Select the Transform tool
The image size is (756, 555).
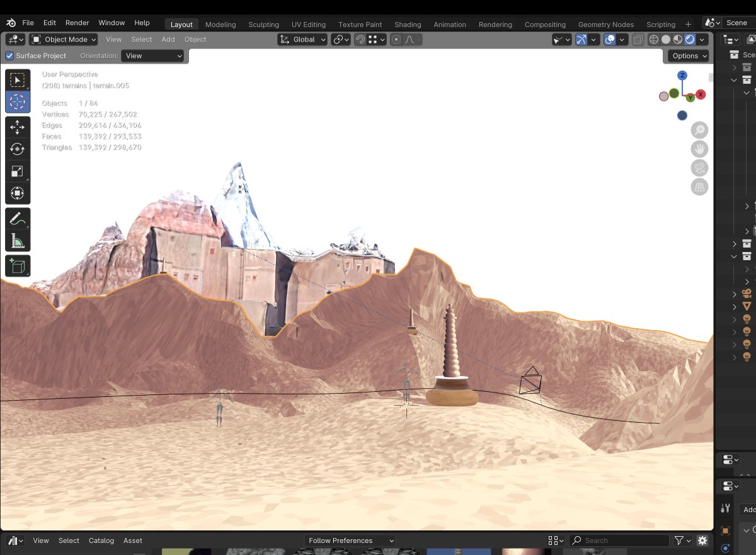coord(18,193)
